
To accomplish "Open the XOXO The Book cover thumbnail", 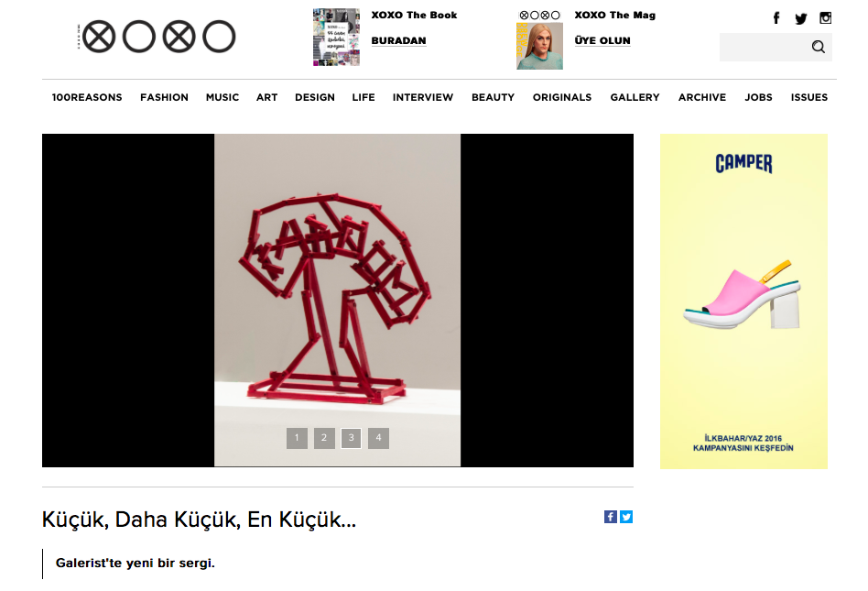I will click(x=336, y=38).
